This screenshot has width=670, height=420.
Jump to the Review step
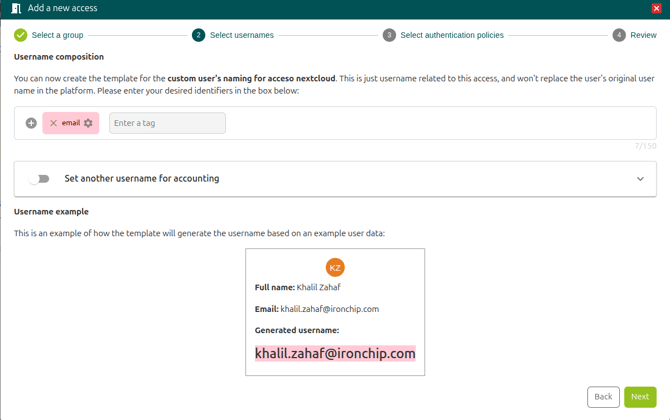(x=643, y=35)
